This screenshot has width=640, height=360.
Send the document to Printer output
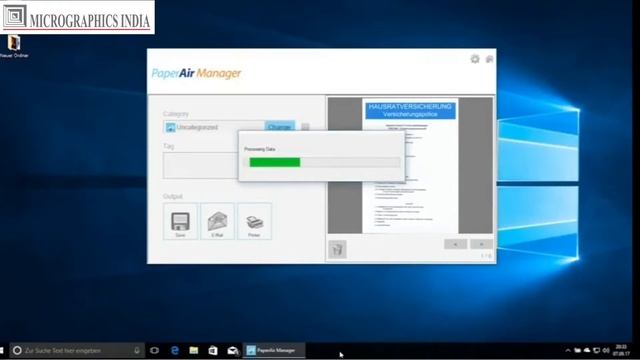[254, 221]
